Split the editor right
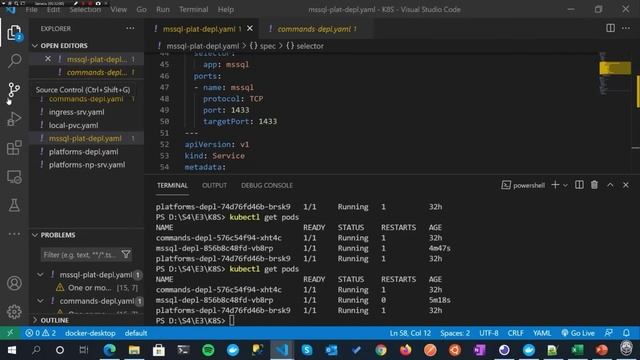The image size is (640, 360). (610, 28)
